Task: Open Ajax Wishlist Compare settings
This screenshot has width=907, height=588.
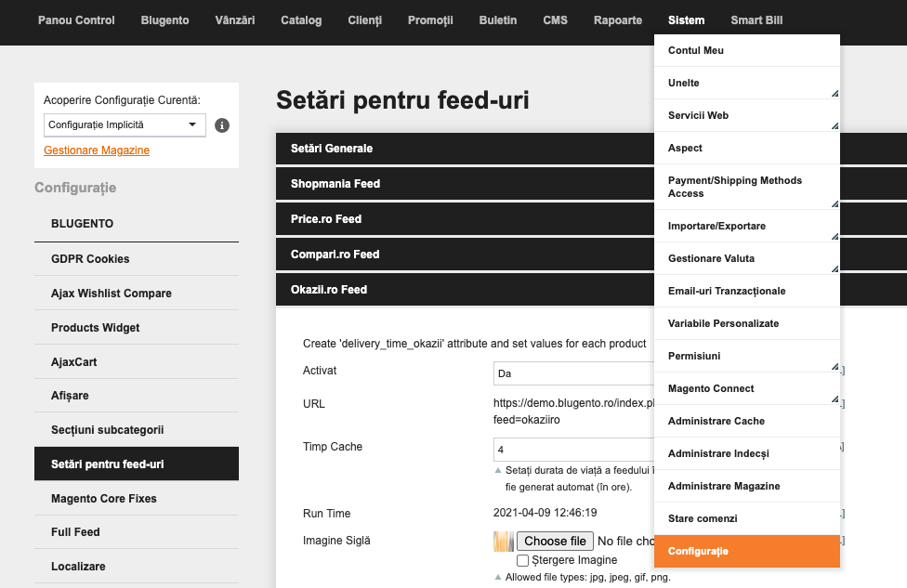Action: 137,294
